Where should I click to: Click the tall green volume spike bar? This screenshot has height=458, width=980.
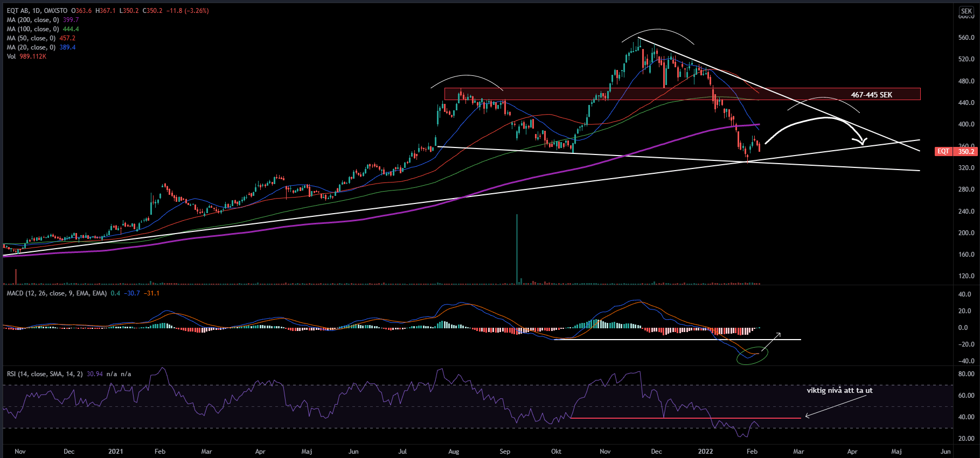517,248
